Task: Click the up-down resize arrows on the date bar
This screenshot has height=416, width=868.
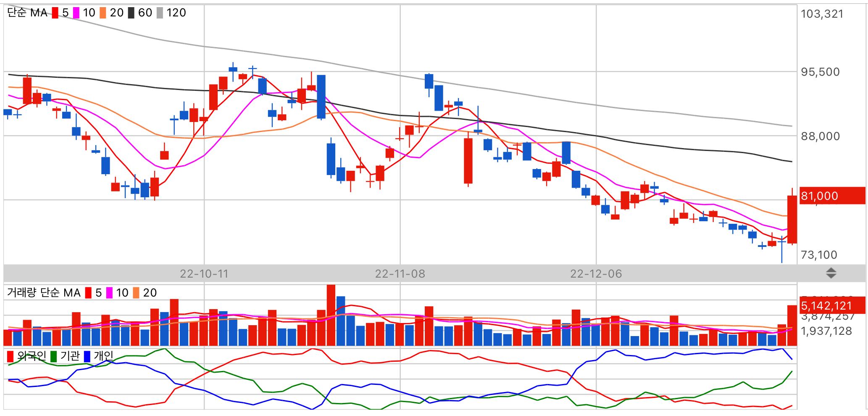Action: 831,273
